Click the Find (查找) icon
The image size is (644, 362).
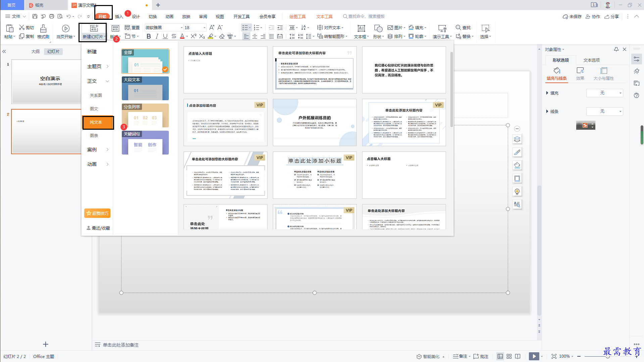(x=463, y=27)
